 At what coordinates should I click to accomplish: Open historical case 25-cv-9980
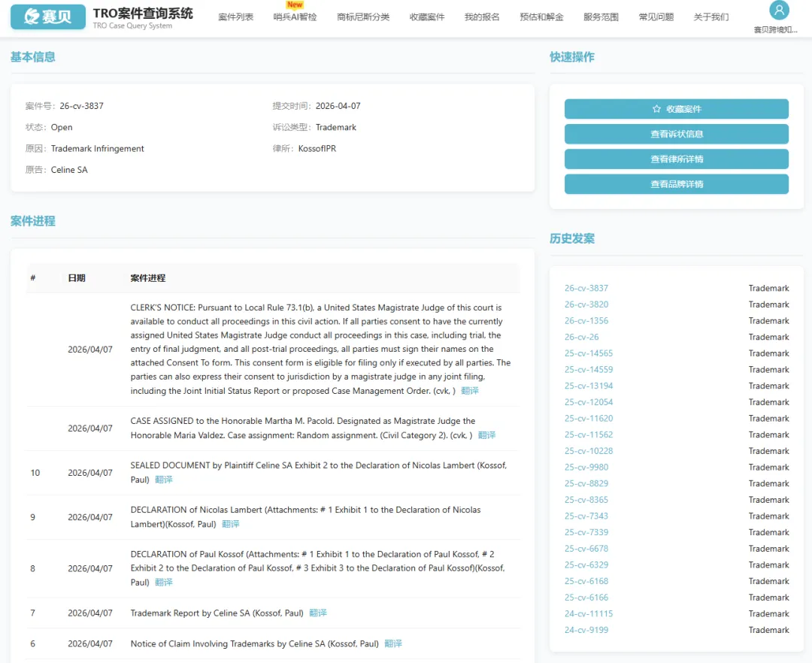click(586, 468)
